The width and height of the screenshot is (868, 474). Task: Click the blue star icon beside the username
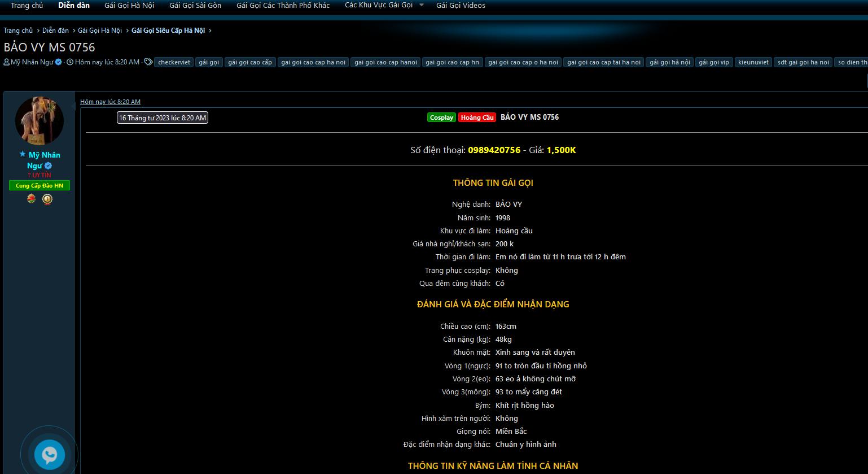point(23,154)
